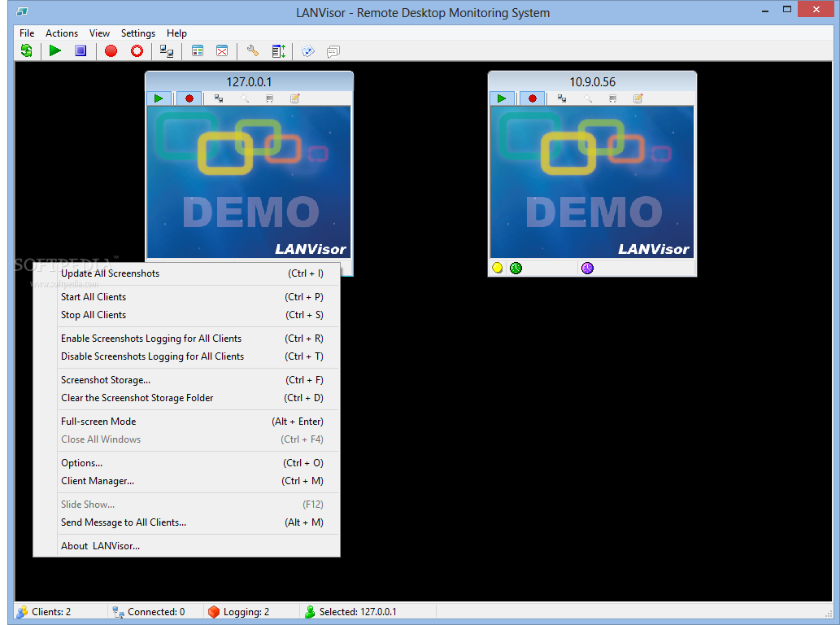The width and height of the screenshot is (840, 625).
Task: Open the Settings menu
Action: (x=137, y=33)
